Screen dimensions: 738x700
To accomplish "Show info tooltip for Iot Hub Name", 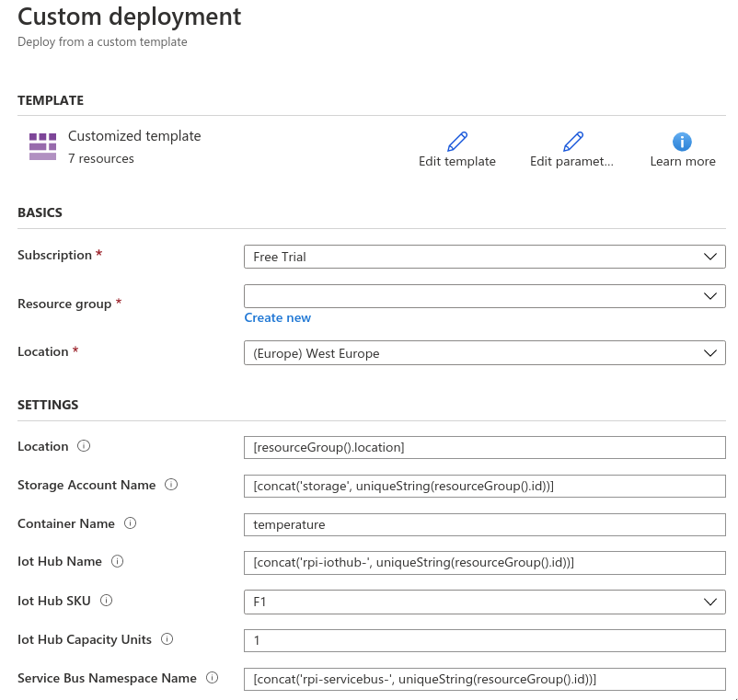I will (x=117, y=562).
